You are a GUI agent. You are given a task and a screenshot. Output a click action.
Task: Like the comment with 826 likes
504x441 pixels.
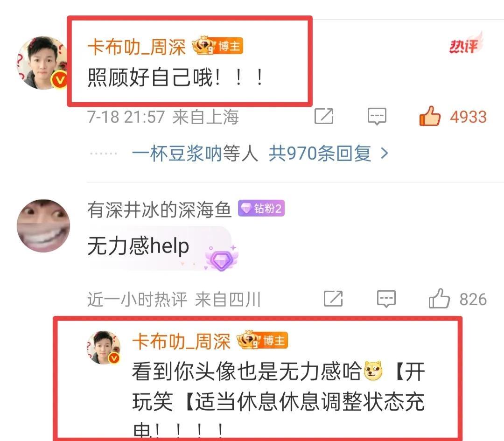[439, 298]
